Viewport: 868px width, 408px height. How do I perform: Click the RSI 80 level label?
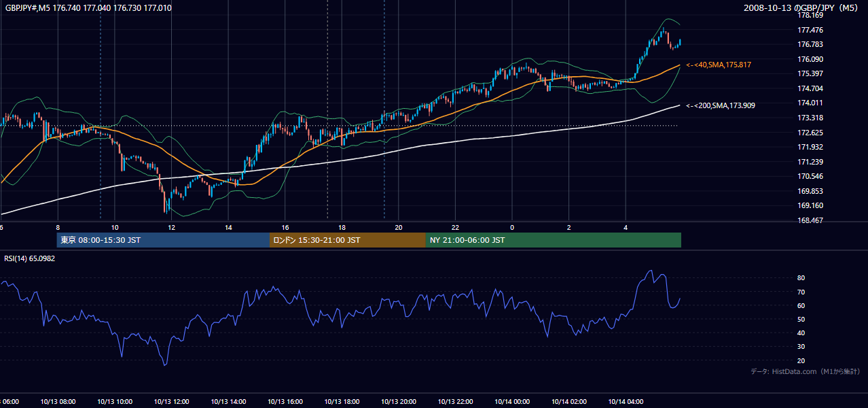coord(801,278)
